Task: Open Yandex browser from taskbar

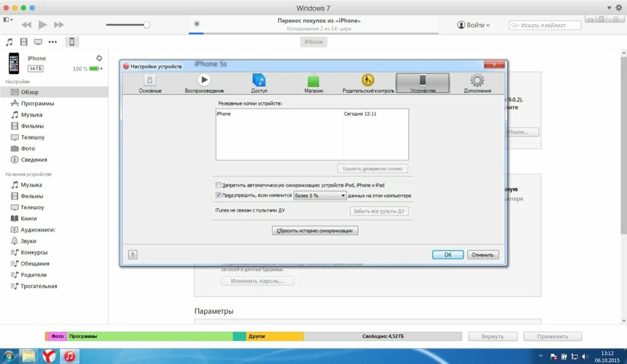Action: click(x=49, y=356)
